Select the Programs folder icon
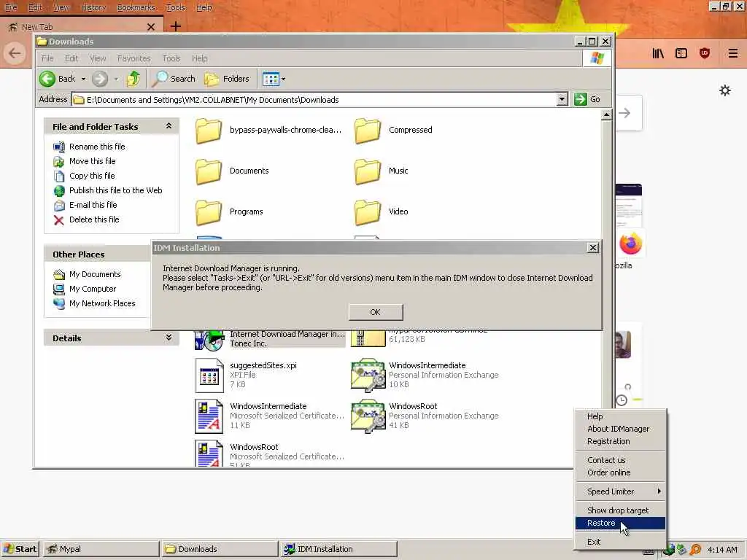 point(209,212)
